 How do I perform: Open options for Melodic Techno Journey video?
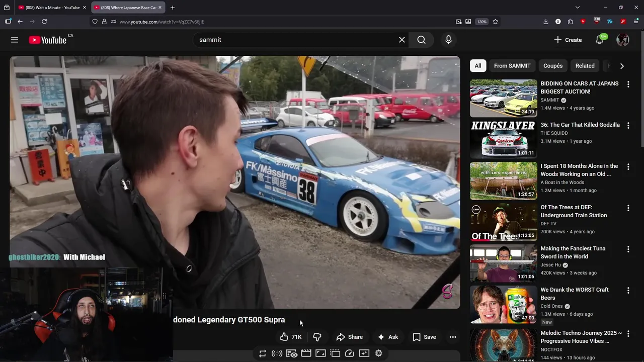pyautogui.click(x=628, y=333)
